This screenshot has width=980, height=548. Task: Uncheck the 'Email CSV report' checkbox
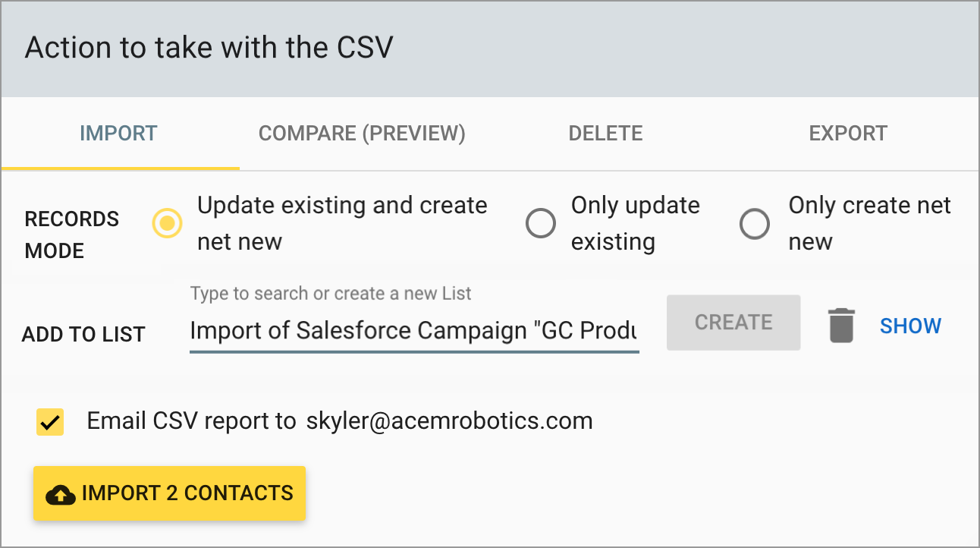[x=49, y=420]
